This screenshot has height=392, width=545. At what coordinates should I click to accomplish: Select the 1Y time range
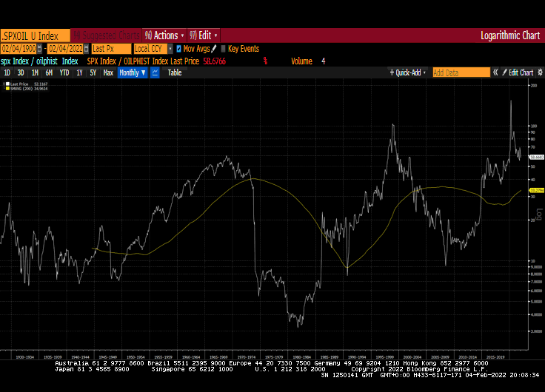pos(79,72)
